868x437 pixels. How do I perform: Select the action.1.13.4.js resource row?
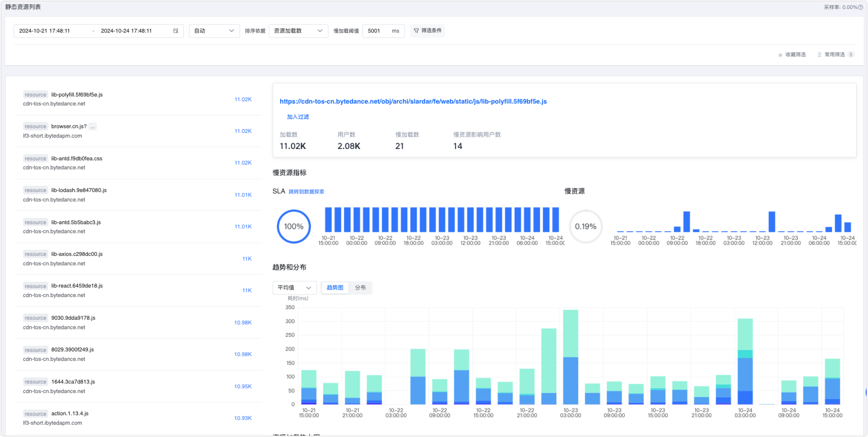tap(138, 418)
